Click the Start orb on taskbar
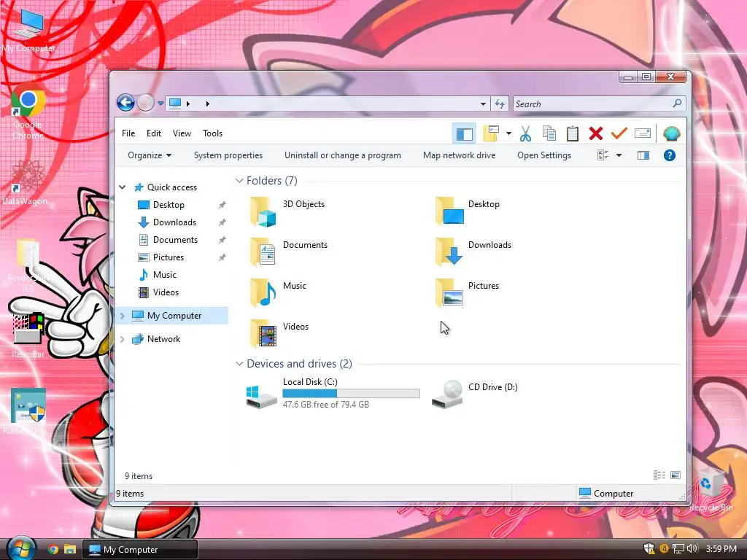Screen dimensions: 747x560 (21, 548)
